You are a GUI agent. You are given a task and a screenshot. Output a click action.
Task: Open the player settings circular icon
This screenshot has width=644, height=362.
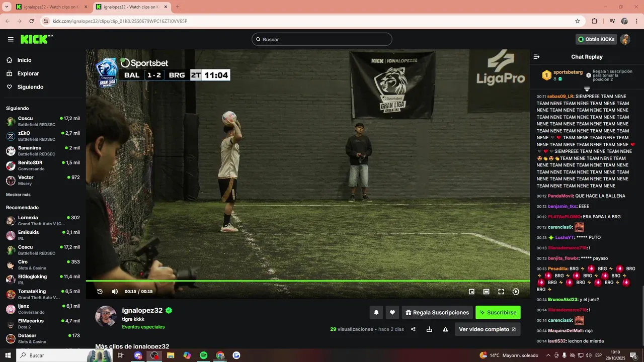[516, 292]
